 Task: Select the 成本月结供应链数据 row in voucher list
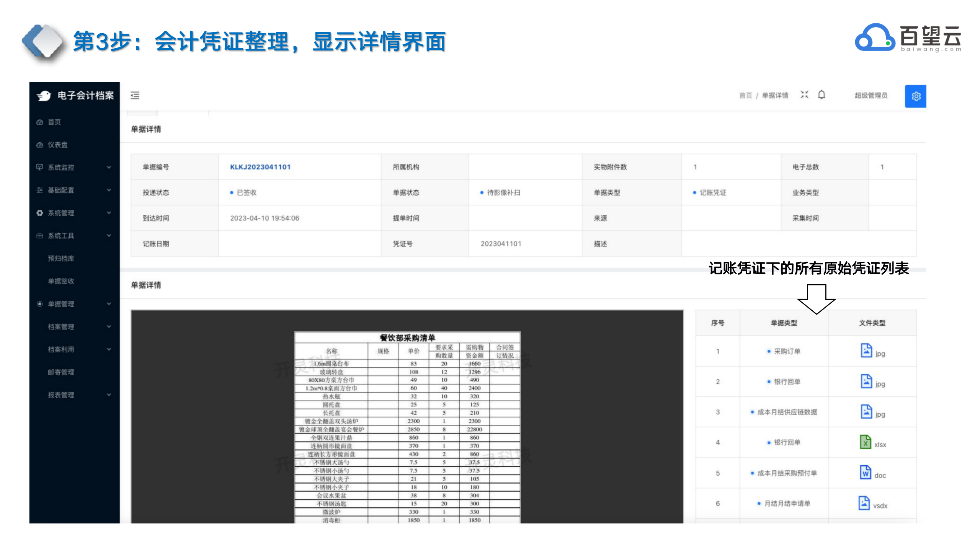pos(787,412)
